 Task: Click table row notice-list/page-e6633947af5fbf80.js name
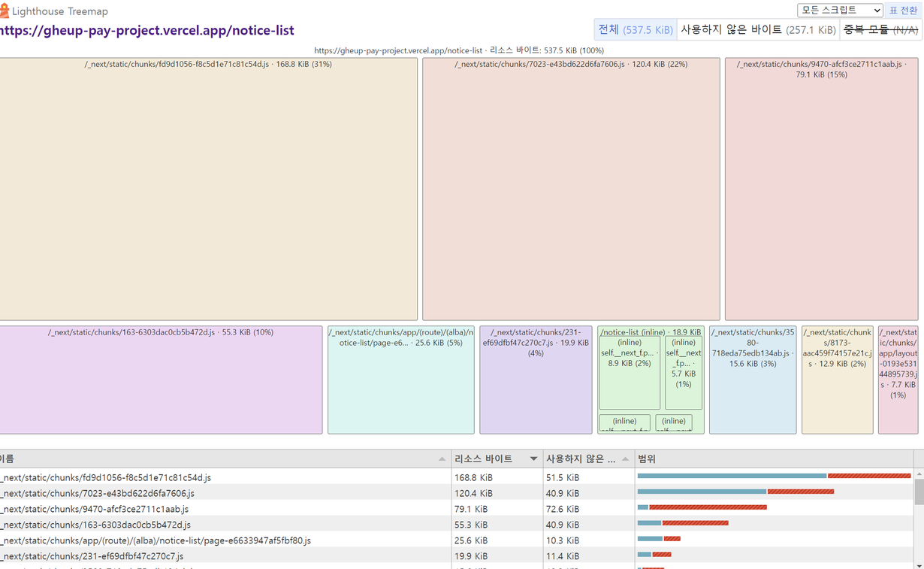pyautogui.click(x=156, y=540)
